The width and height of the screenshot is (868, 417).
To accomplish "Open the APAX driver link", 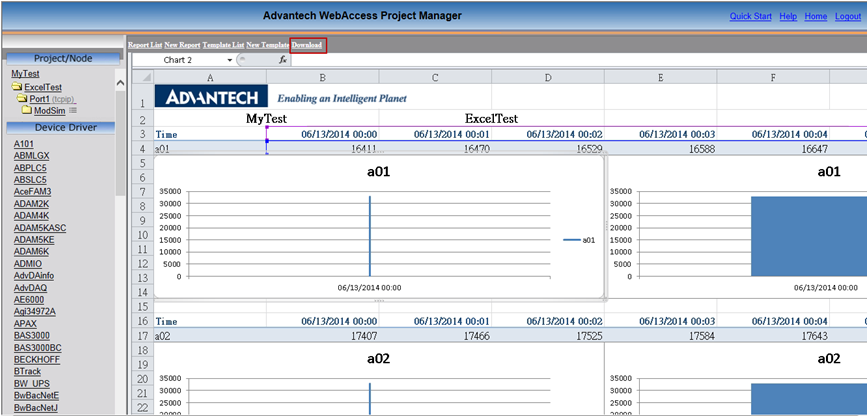I will pyautogui.click(x=25, y=323).
